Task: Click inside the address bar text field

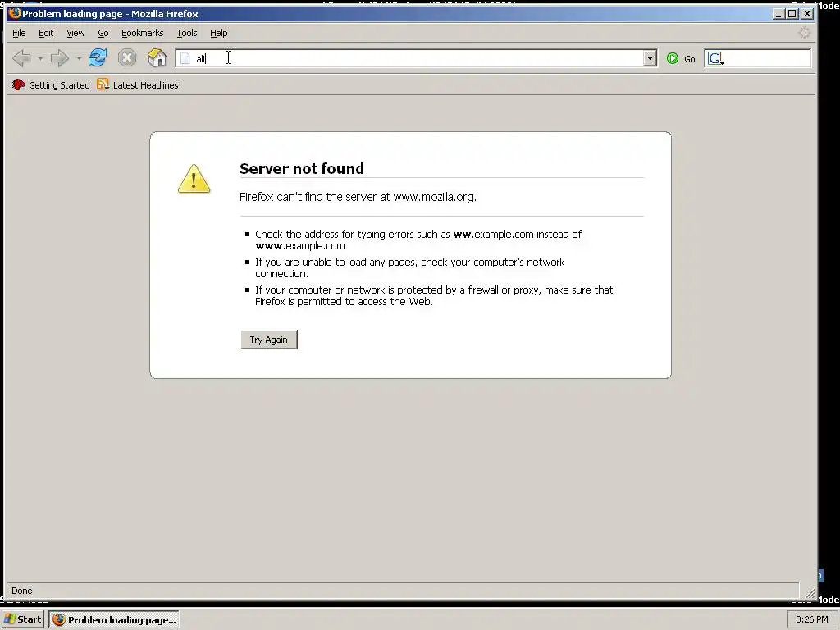Action: pos(418,58)
